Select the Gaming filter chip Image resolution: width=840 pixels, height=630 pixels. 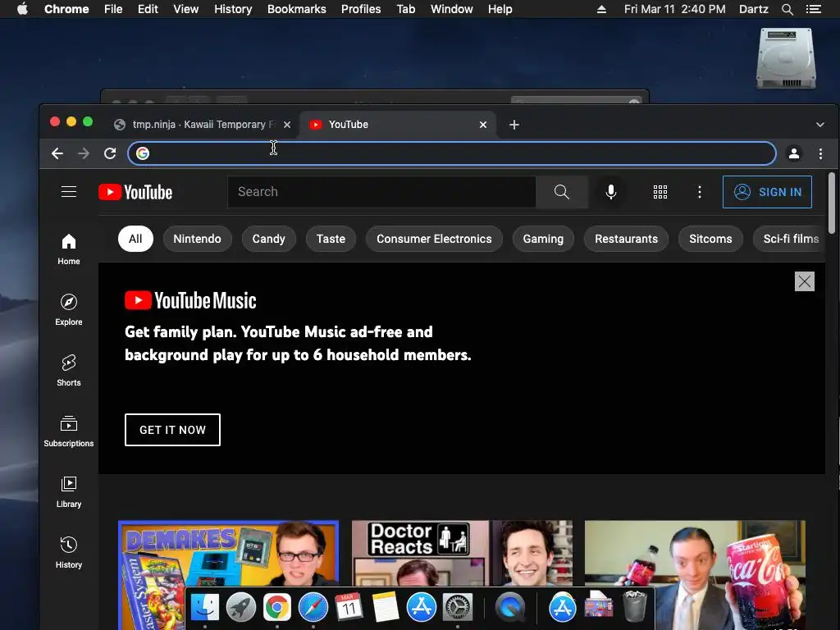point(543,239)
